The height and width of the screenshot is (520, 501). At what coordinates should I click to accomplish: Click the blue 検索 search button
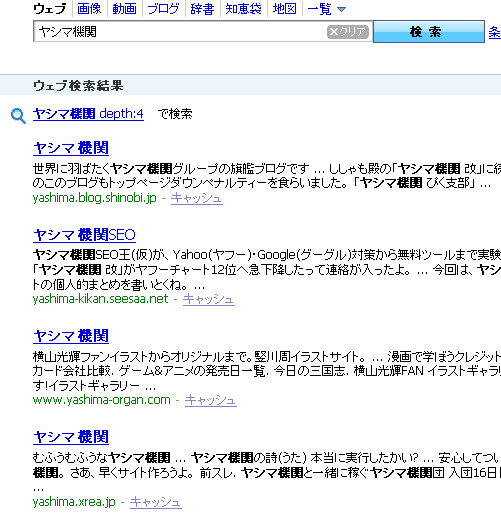click(429, 32)
